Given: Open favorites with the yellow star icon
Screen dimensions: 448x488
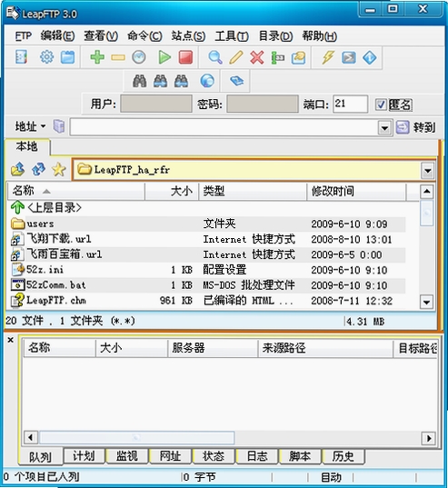Looking at the screenshot, I should [59, 169].
